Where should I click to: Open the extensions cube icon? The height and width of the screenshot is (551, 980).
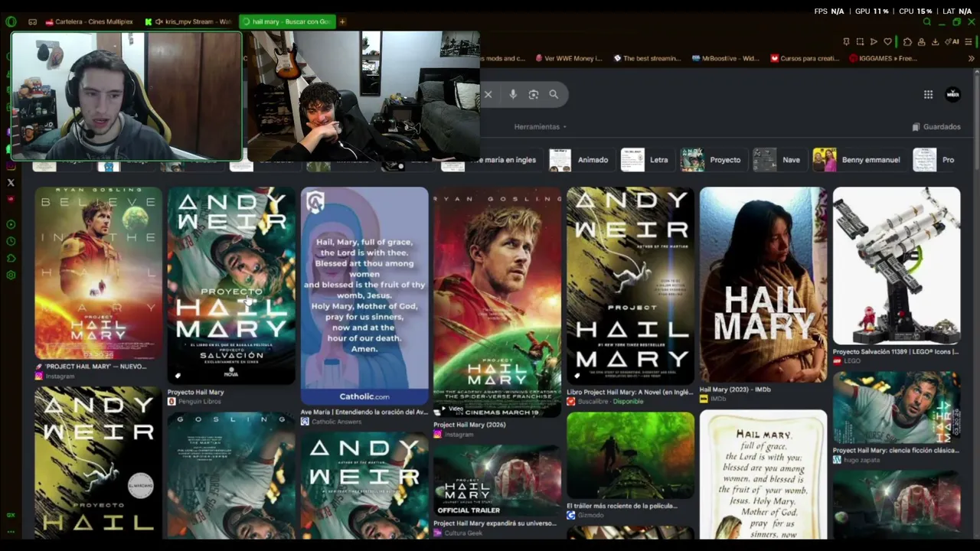click(907, 41)
